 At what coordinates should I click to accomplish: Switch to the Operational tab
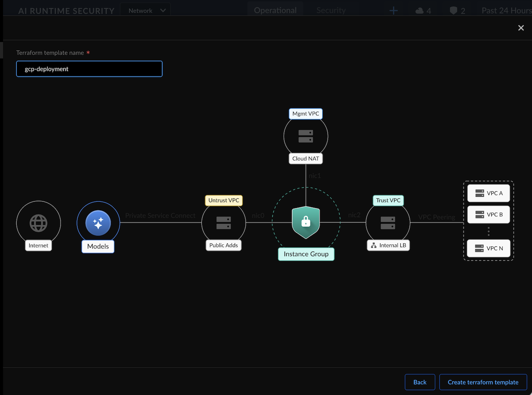pos(275,11)
